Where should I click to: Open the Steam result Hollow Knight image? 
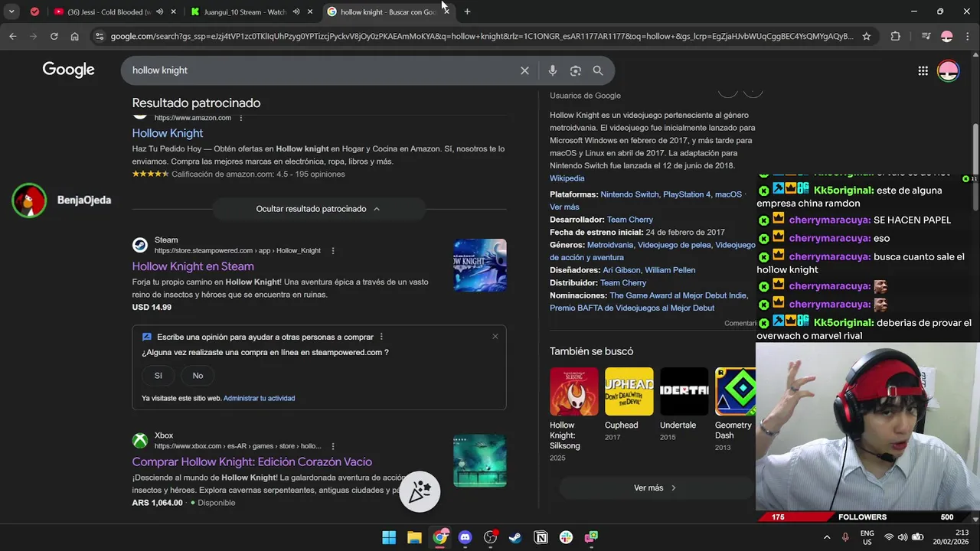tap(480, 266)
